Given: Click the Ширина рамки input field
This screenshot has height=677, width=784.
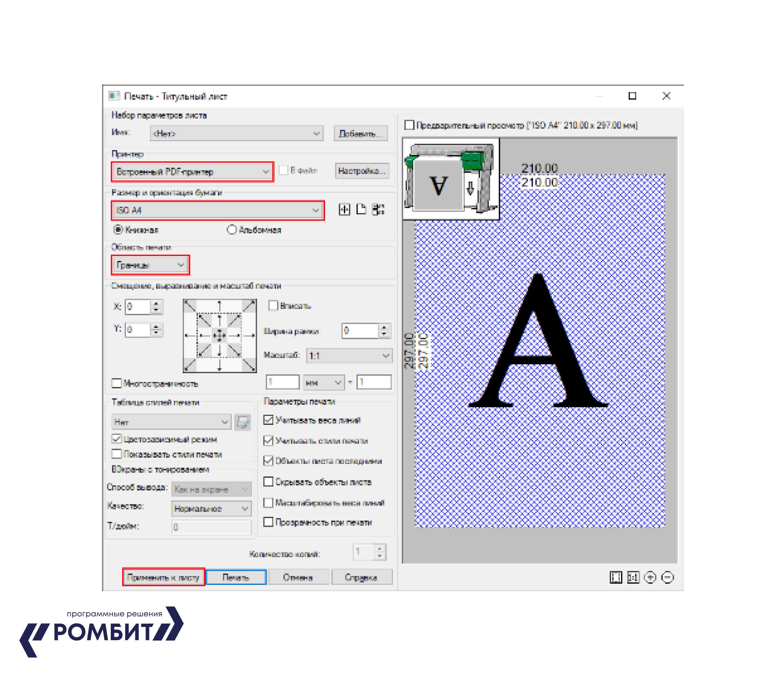Looking at the screenshot, I should pos(360,331).
